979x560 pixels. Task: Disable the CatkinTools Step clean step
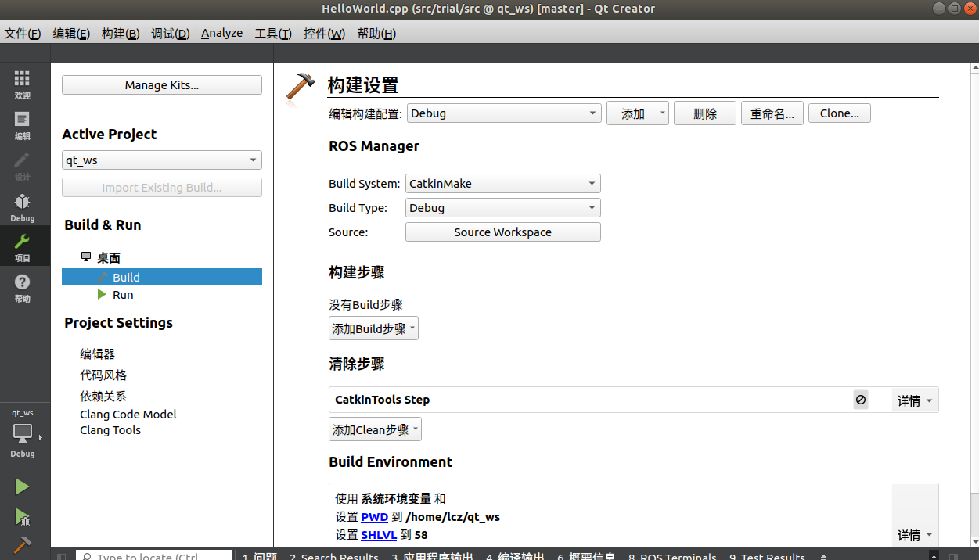[x=860, y=400]
